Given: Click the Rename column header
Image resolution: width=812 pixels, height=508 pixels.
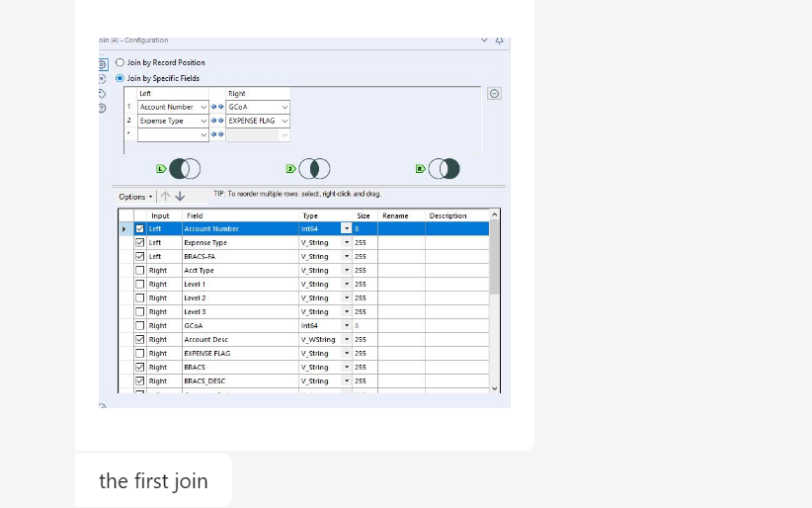Looking at the screenshot, I should (395, 215).
